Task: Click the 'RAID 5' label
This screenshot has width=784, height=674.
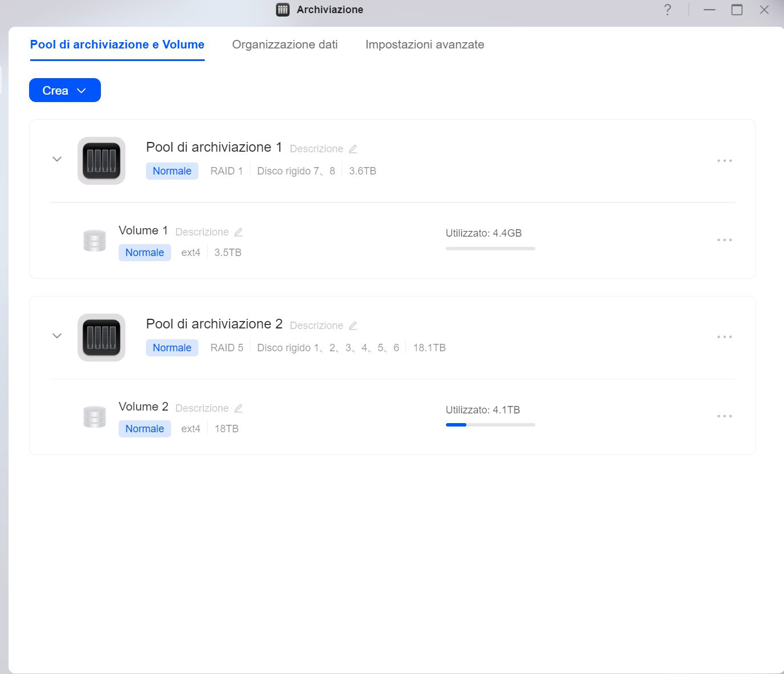Action: click(x=226, y=348)
